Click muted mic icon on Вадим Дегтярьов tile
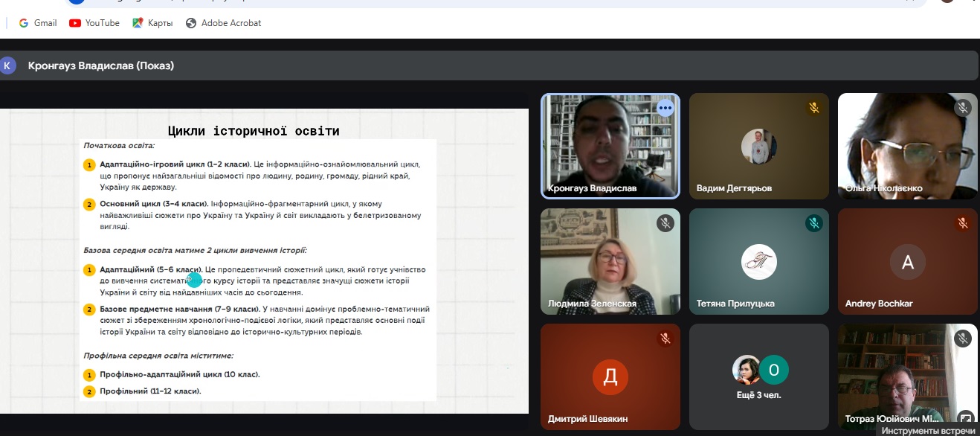Viewport: 980px width, 436px height. click(x=814, y=108)
